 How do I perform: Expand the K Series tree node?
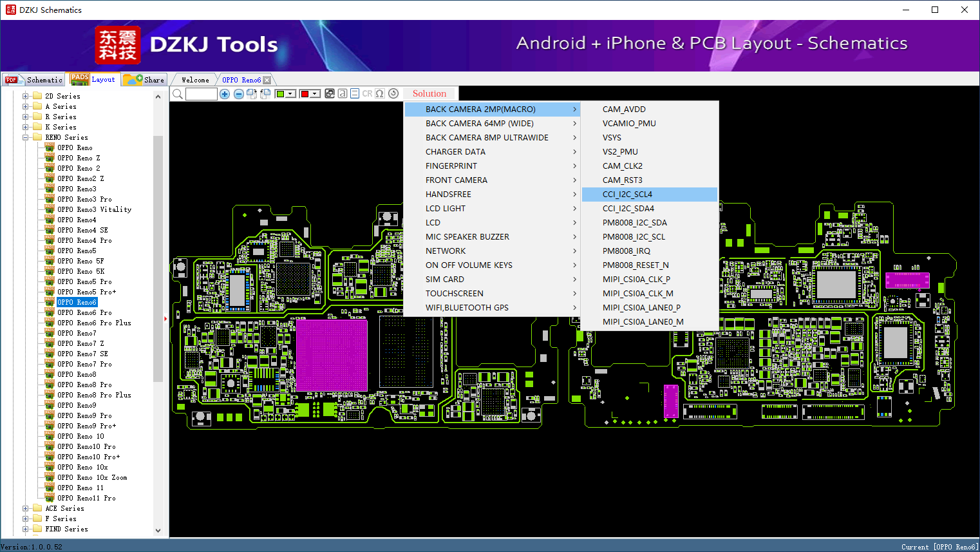pyautogui.click(x=25, y=127)
